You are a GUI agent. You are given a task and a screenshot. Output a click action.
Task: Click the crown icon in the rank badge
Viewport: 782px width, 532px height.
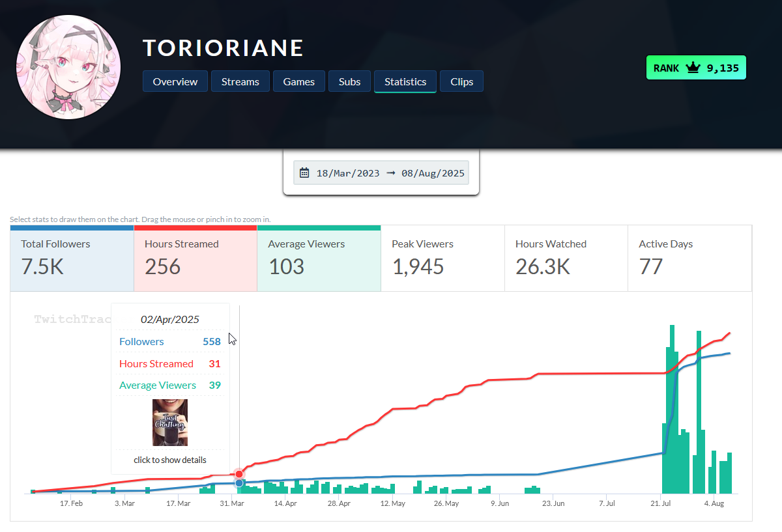(x=693, y=68)
